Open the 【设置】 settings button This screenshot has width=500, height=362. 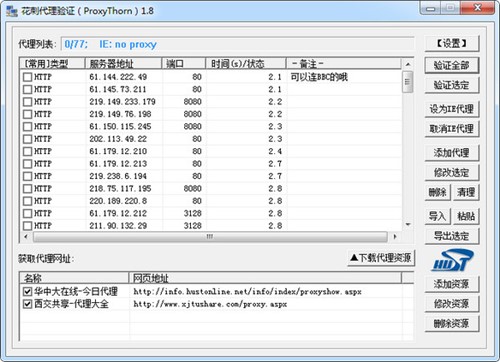452,43
